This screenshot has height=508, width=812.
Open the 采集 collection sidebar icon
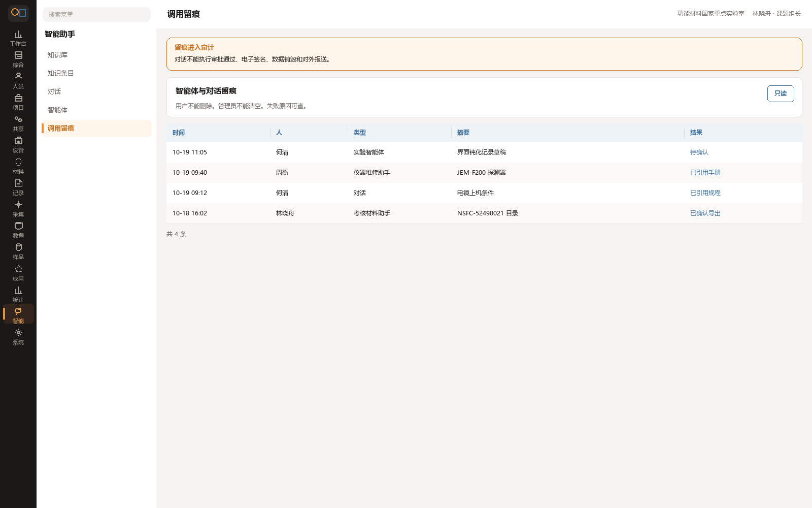tap(18, 209)
